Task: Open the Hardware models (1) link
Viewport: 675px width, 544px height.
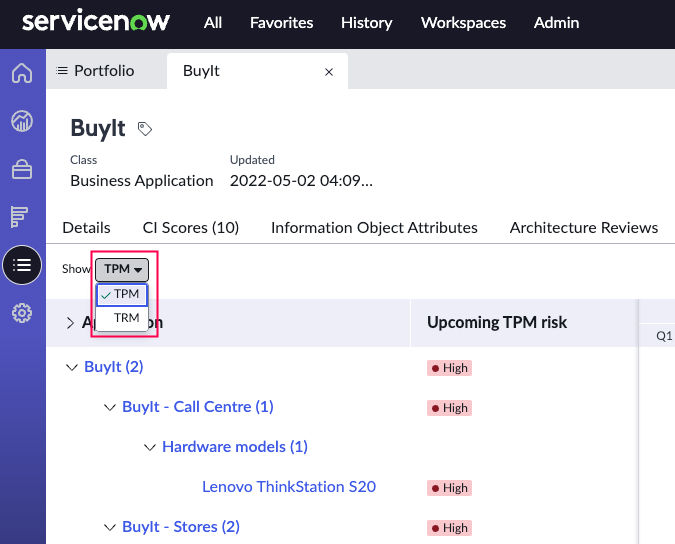Action: pos(235,447)
